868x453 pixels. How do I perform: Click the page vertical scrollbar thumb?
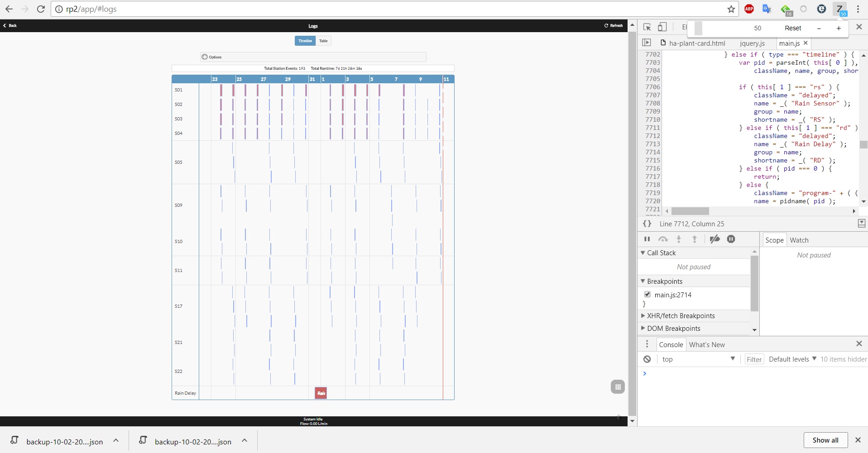[632, 223]
